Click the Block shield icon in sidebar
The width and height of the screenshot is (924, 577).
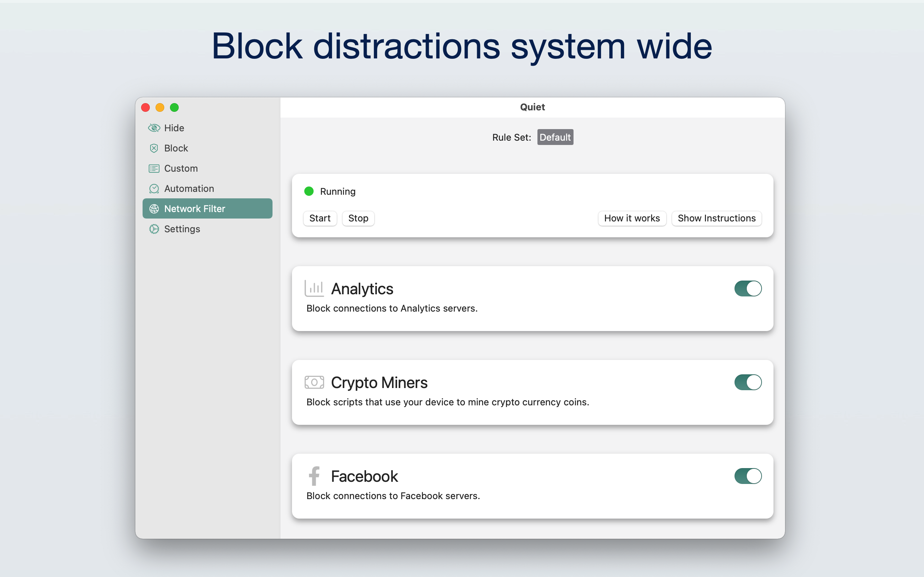coord(154,148)
